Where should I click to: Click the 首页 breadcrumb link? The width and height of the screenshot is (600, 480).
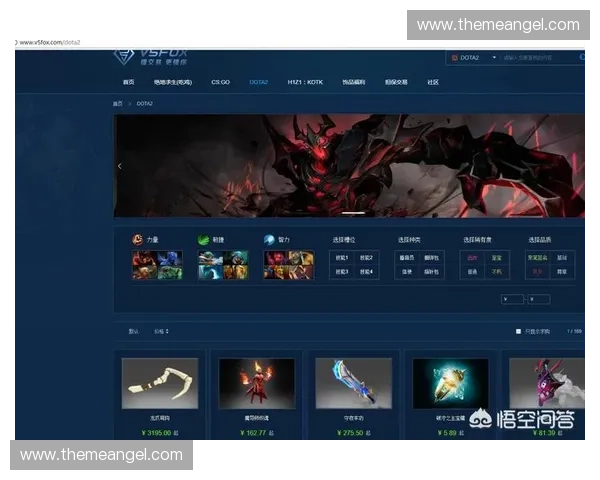tap(118, 104)
